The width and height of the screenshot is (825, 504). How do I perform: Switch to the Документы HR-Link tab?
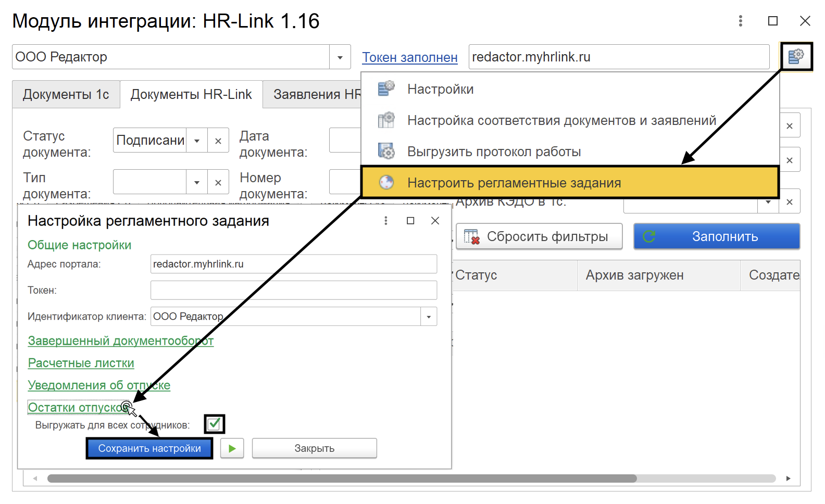tap(191, 94)
